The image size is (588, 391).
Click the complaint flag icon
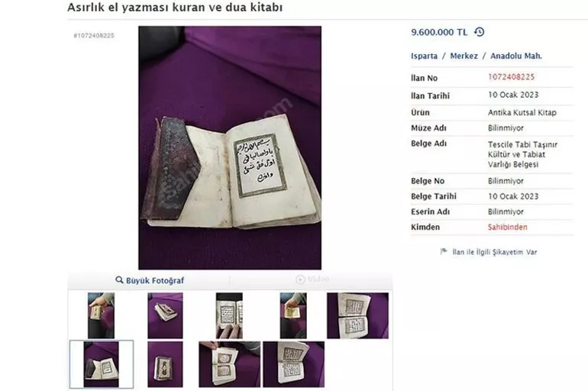point(444,251)
